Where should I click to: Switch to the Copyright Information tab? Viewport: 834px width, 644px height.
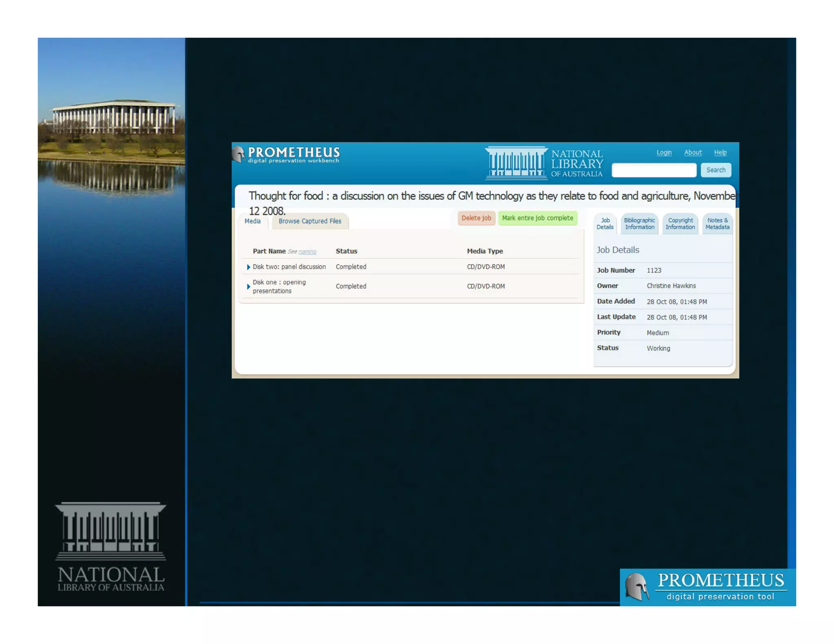click(x=680, y=223)
